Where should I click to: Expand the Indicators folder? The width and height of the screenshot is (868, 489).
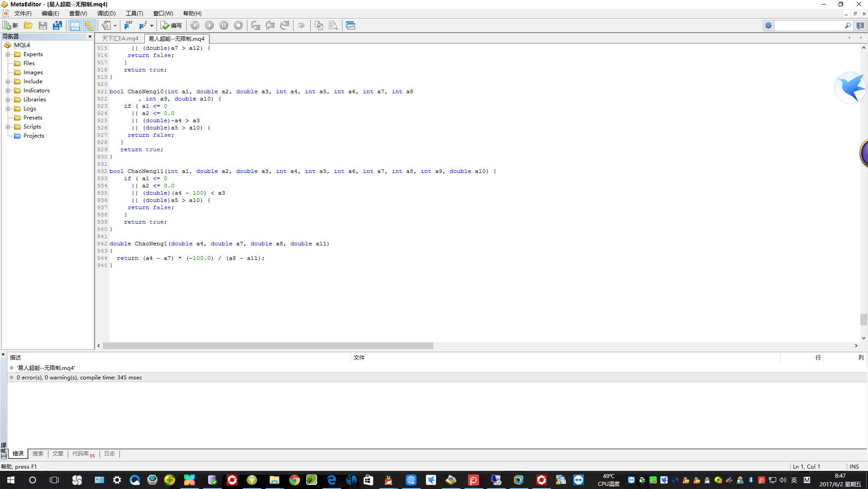click(x=8, y=91)
